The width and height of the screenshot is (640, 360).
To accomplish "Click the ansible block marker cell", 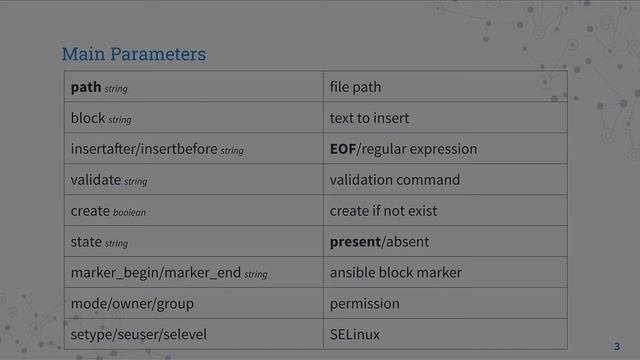I will [445, 273].
